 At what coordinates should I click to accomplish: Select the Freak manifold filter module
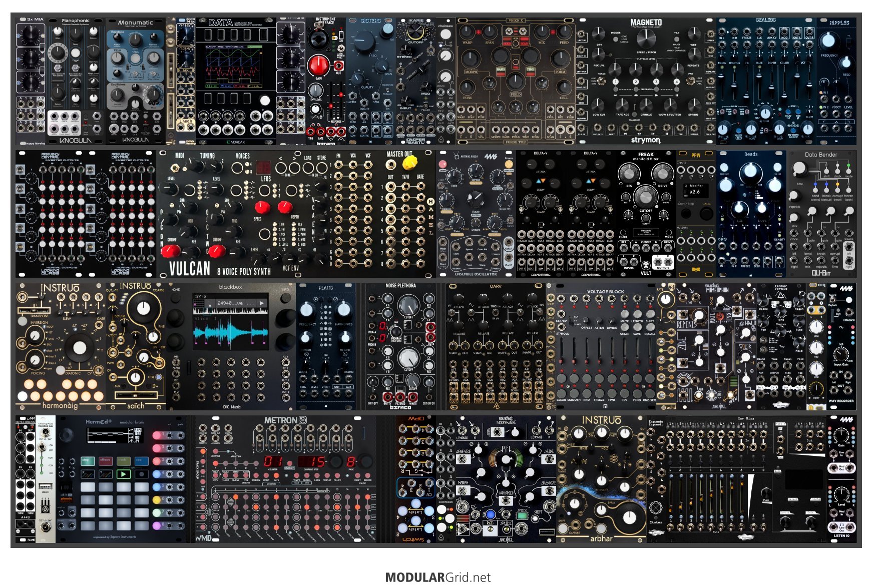pos(646,214)
